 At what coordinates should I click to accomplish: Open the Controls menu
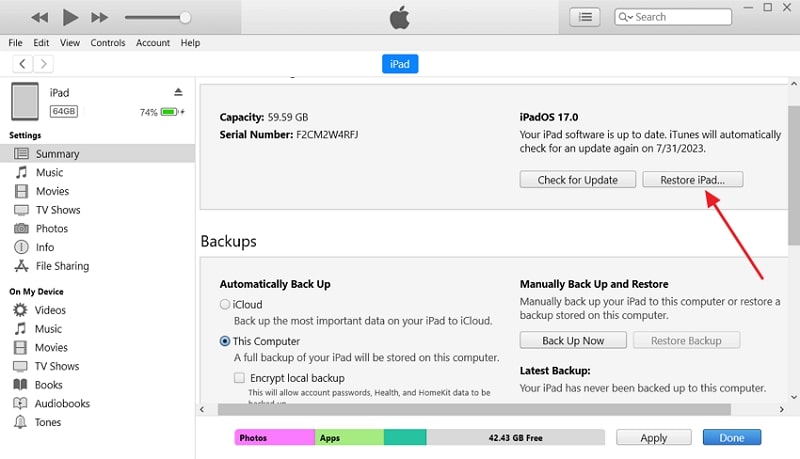pyautogui.click(x=108, y=43)
